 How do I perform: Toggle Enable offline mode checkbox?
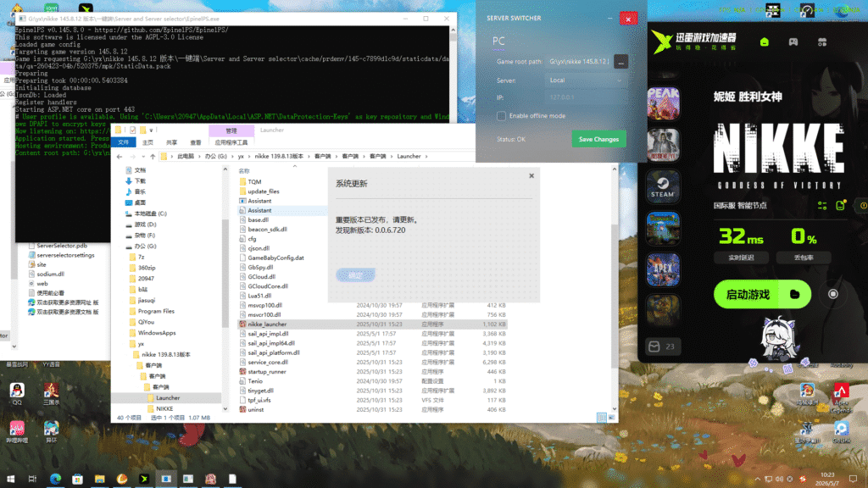pyautogui.click(x=501, y=115)
